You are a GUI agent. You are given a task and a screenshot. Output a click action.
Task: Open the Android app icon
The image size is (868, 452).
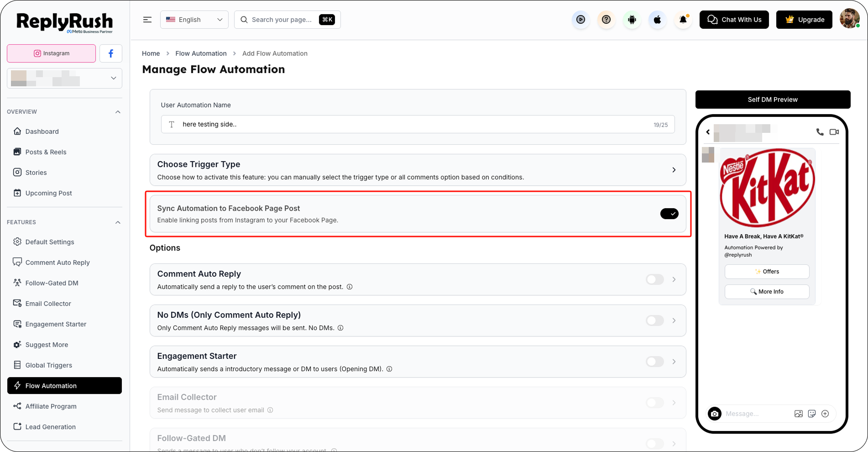tap(632, 20)
